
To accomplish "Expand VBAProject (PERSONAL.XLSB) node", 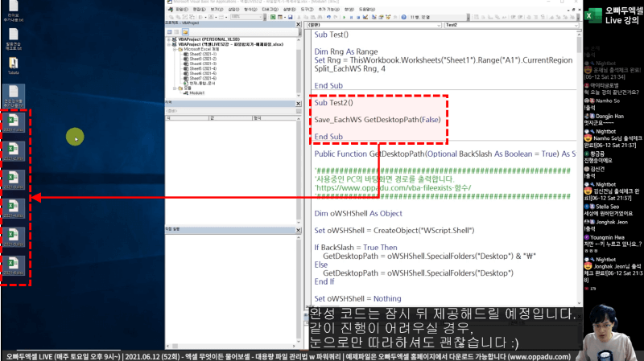I will pyautogui.click(x=167, y=39).
